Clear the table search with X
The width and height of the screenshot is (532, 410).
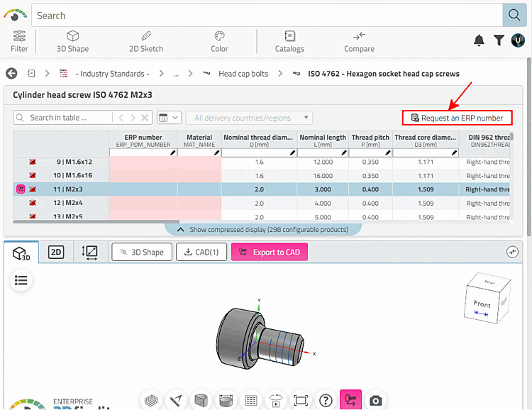click(145, 118)
